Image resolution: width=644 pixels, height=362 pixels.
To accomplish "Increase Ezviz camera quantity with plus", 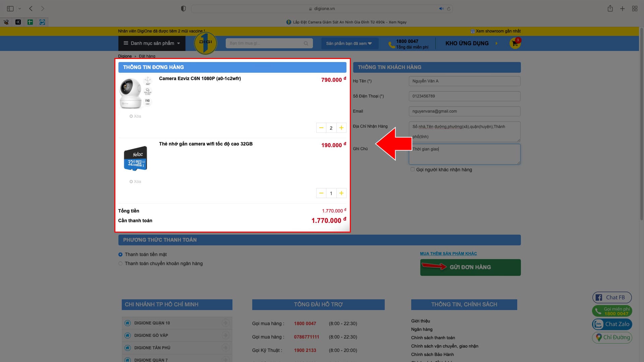I will [341, 128].
